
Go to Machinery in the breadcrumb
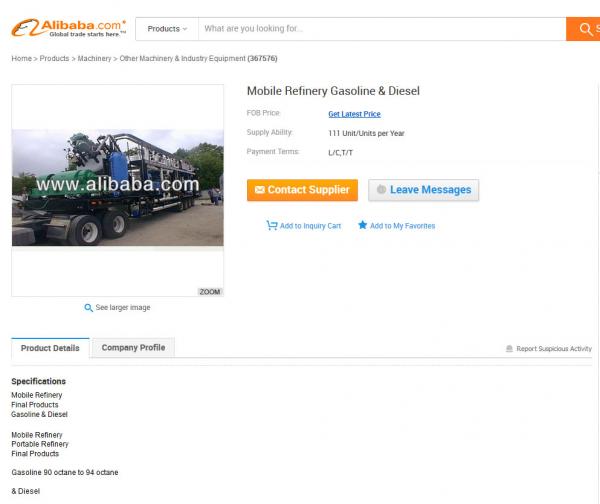click(x=94, y=59)
